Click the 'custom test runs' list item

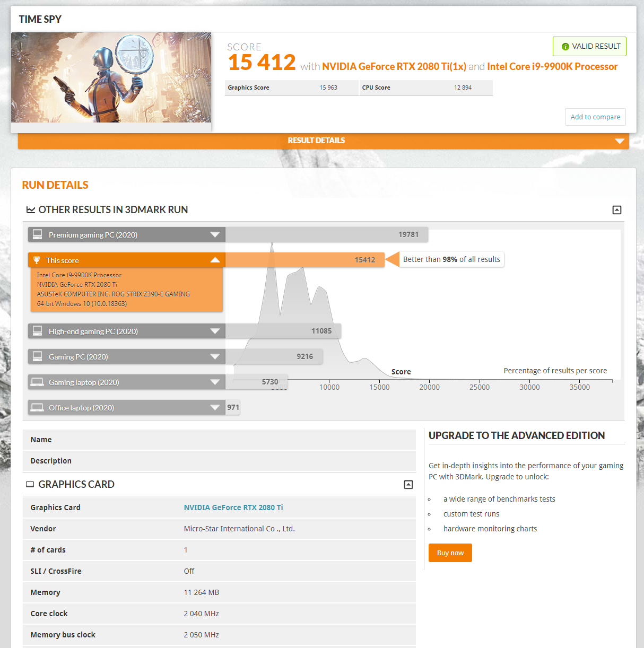(471, 514)
